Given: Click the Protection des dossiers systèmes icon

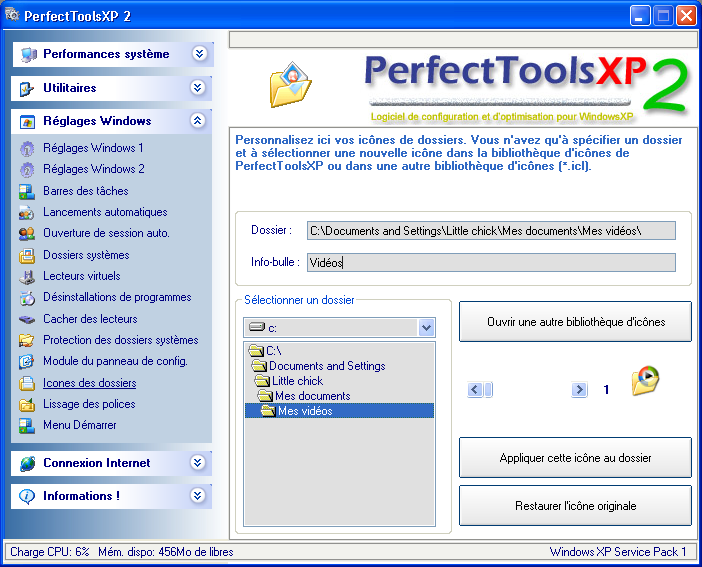Looking at the screenshot, I should 26,340.
